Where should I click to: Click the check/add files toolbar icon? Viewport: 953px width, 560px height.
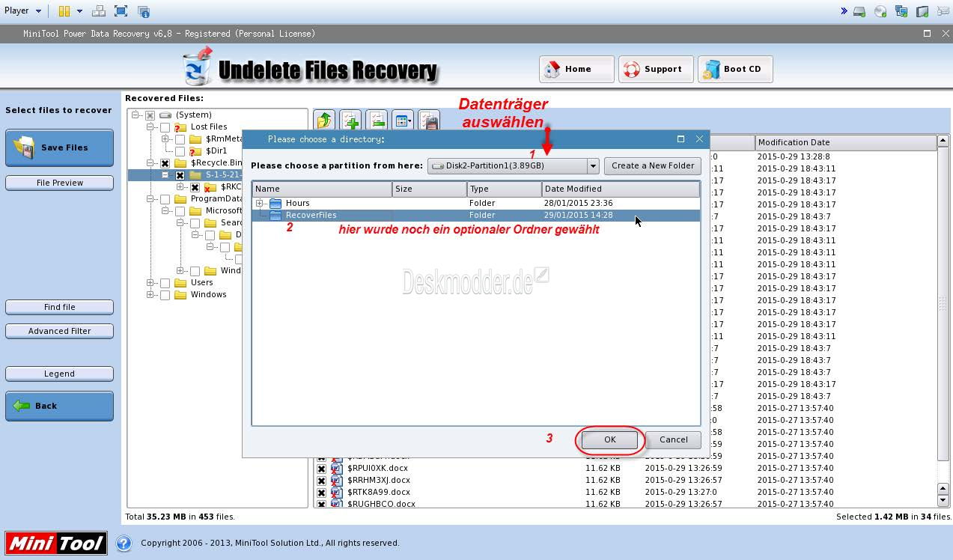(x=350, y=120)
